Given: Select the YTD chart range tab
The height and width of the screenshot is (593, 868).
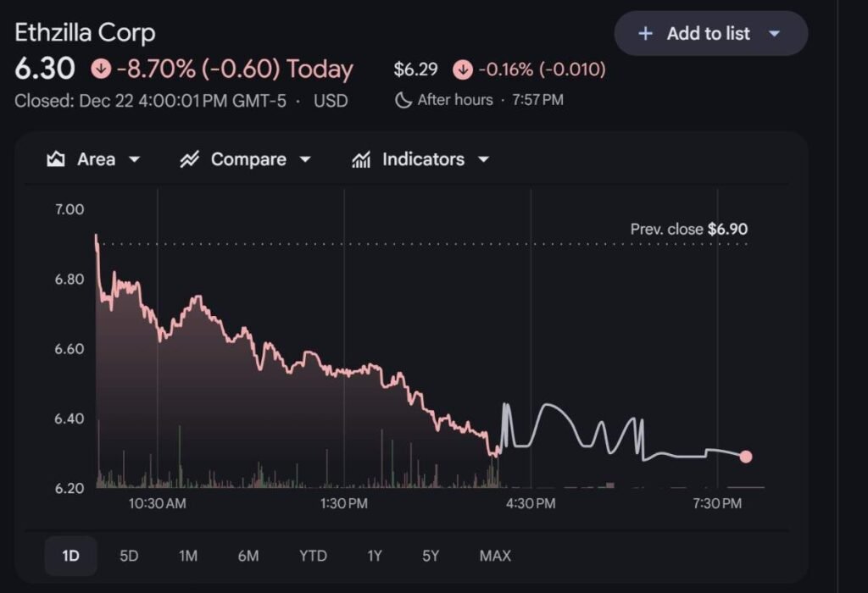Looking at the screenshot, I should [313, 556].
